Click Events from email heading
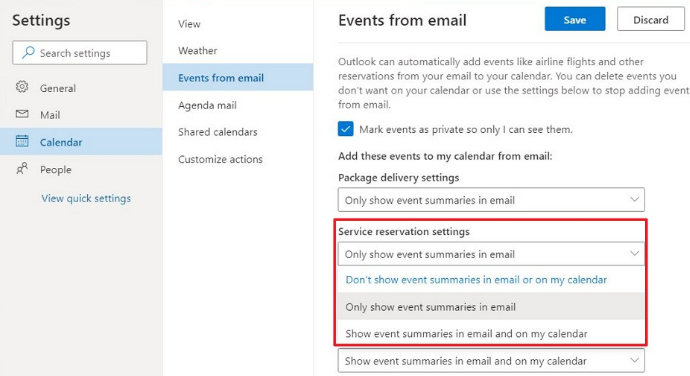690x376 pixels. pos(402,20)
